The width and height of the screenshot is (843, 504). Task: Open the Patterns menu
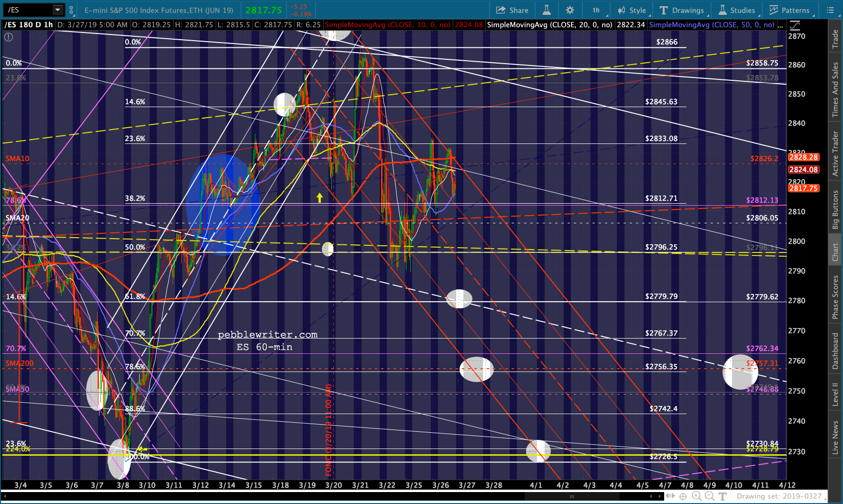789,10
